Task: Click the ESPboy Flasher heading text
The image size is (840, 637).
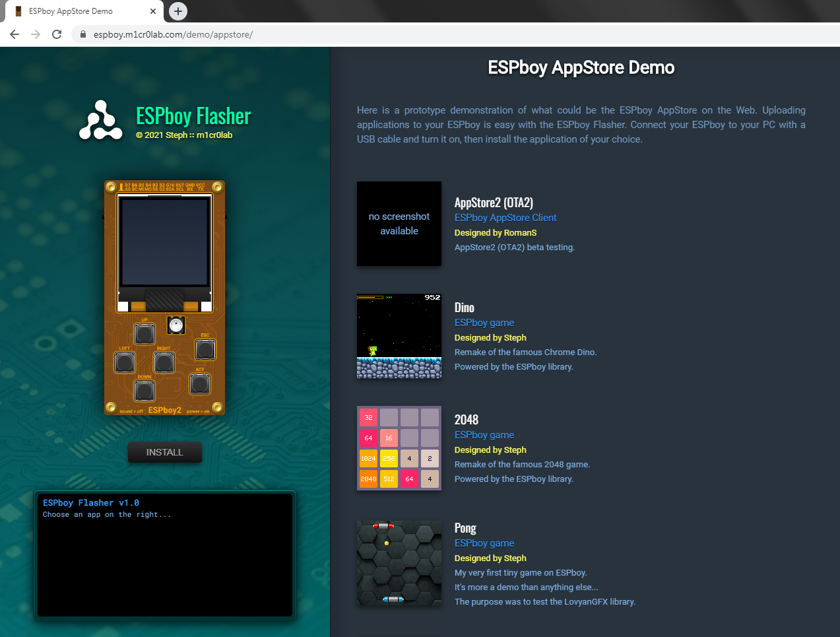Action: [x=193, y=116]
